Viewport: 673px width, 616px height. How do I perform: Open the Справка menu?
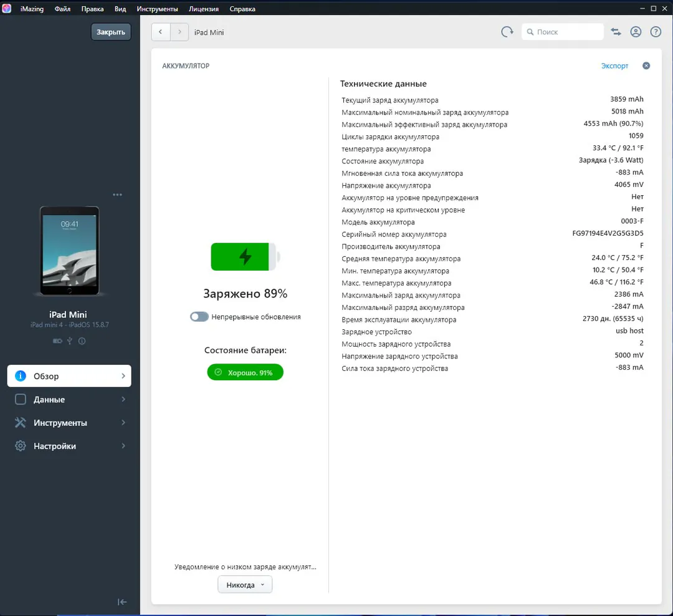[x=242, y=9]
